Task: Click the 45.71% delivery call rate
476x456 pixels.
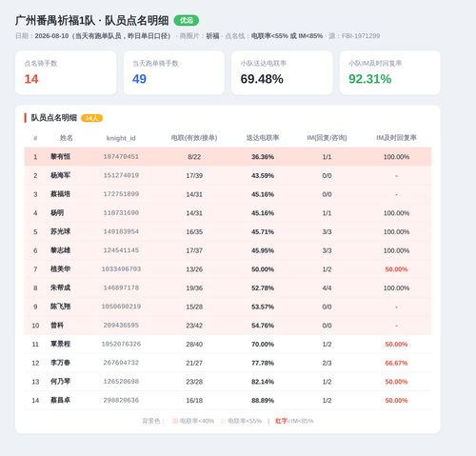Action: coord(263,231)
